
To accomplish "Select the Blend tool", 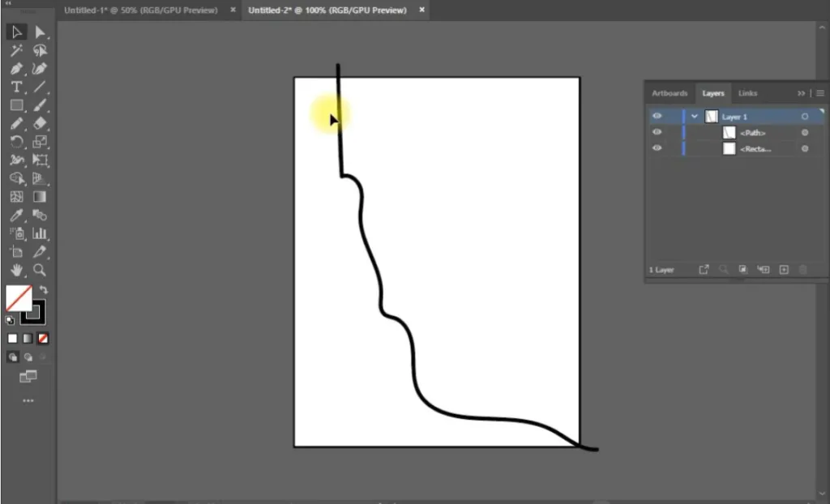I will click(40, 215).
